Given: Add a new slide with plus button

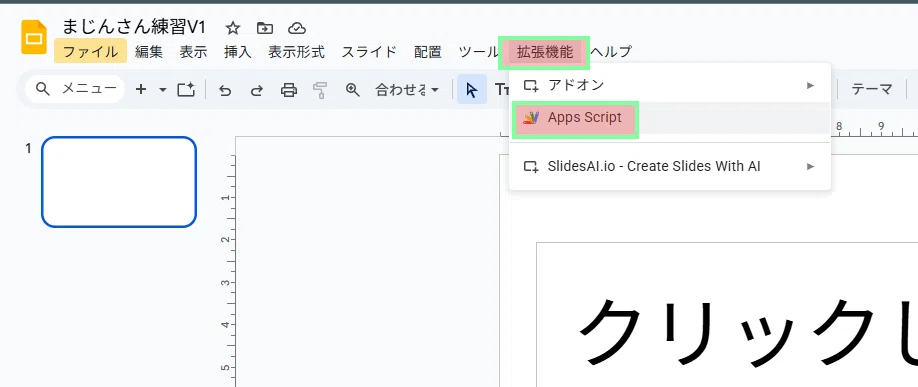Looking at the screenshot, I should [141, 90].
